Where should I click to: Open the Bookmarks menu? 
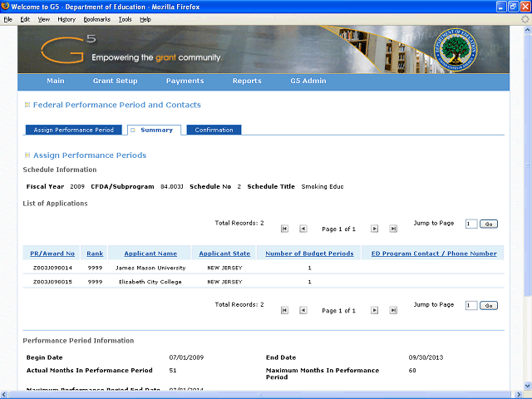pyautogui.click(x=97, y=19)
